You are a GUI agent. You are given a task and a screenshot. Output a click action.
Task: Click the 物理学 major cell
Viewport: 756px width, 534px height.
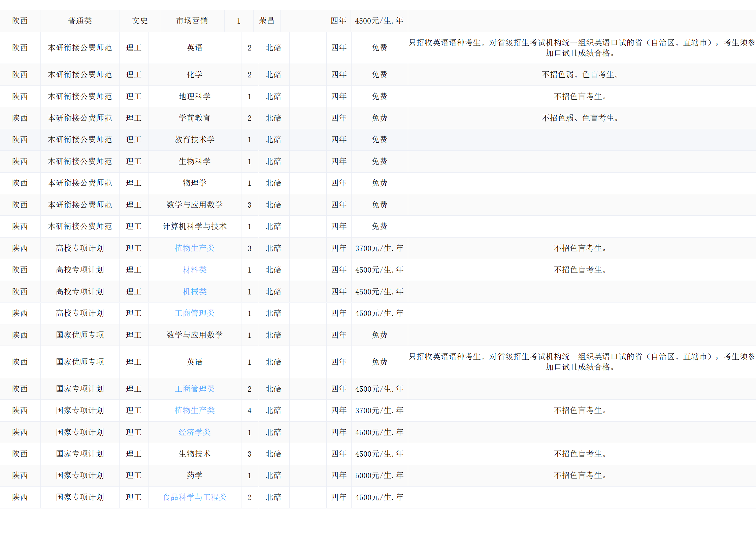coord(195,183)
